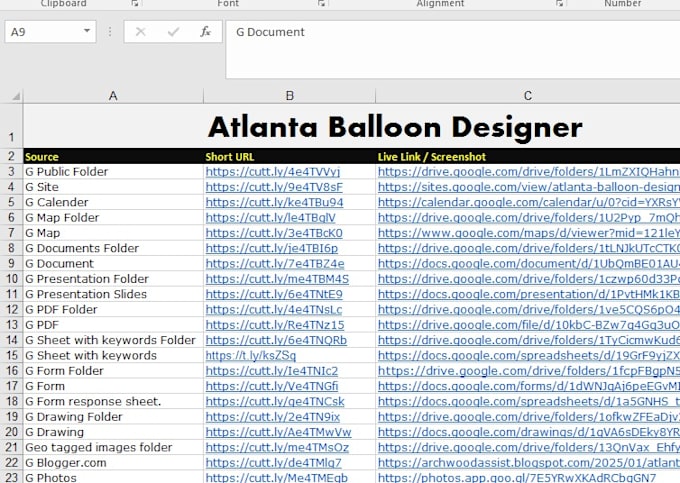The image size is (680, 483).
Task: Select cell G Map Folder
Action: point(113,218)
